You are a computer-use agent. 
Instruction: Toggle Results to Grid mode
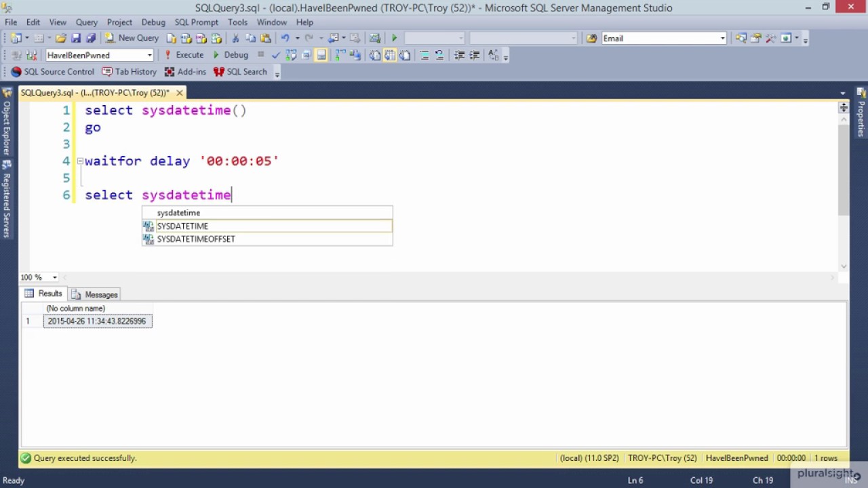[x=390, y=55]
